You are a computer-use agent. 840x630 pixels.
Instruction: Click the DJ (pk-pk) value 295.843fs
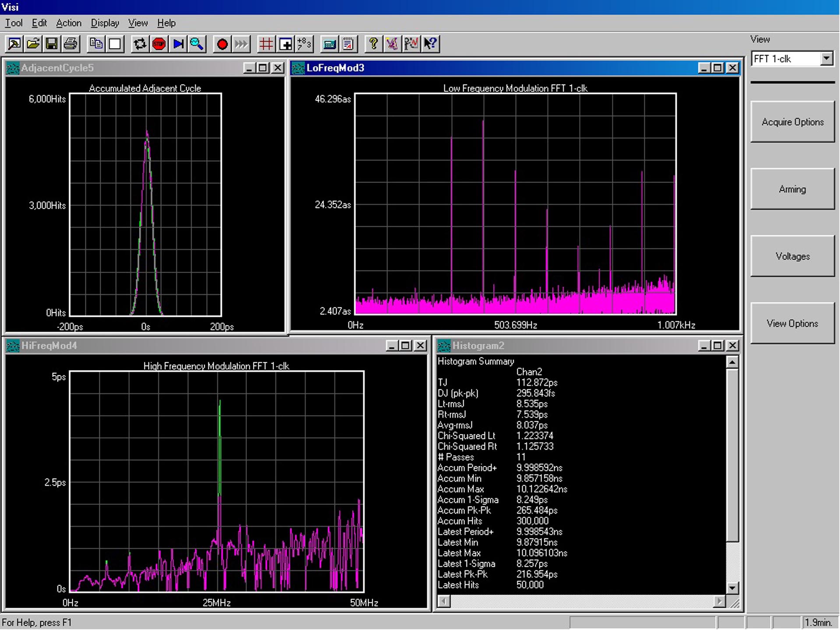pyautogui.click(x=536, y=393)
